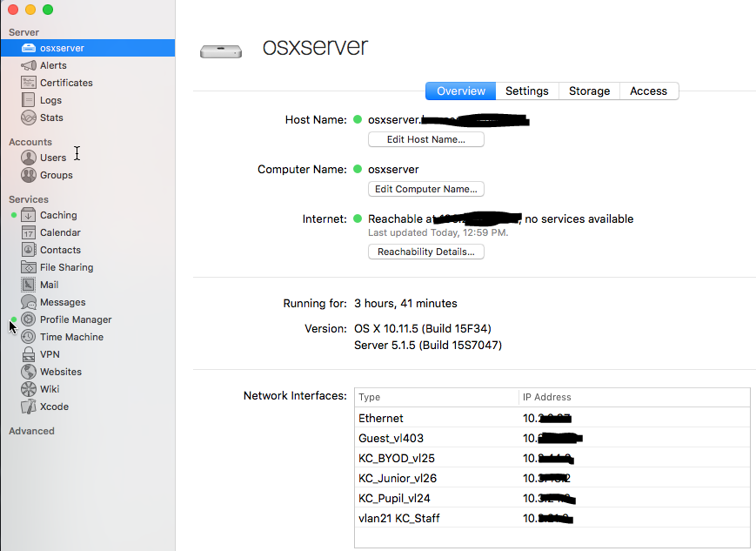The height and width of the screenshot is (551, 756).
Task: Open the Alerts megaphone icon
Action: point(29,65)
